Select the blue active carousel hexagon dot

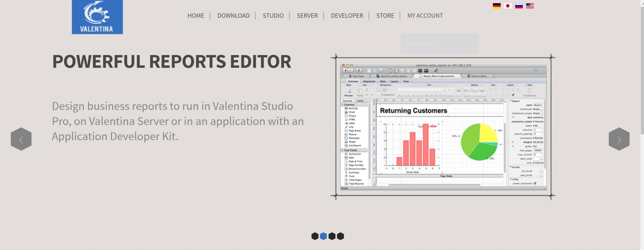(323, 236)
